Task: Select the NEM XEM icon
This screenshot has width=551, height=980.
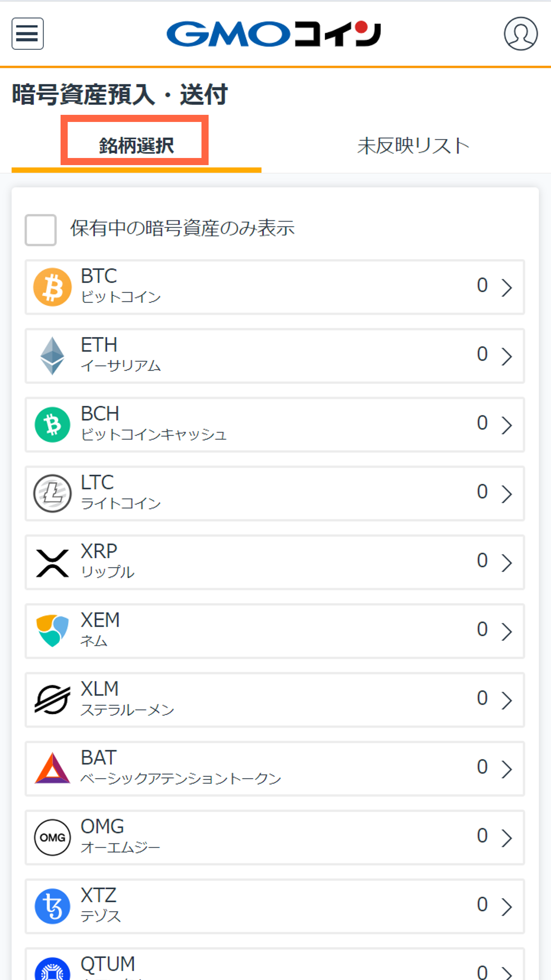Action: [53, 631]
